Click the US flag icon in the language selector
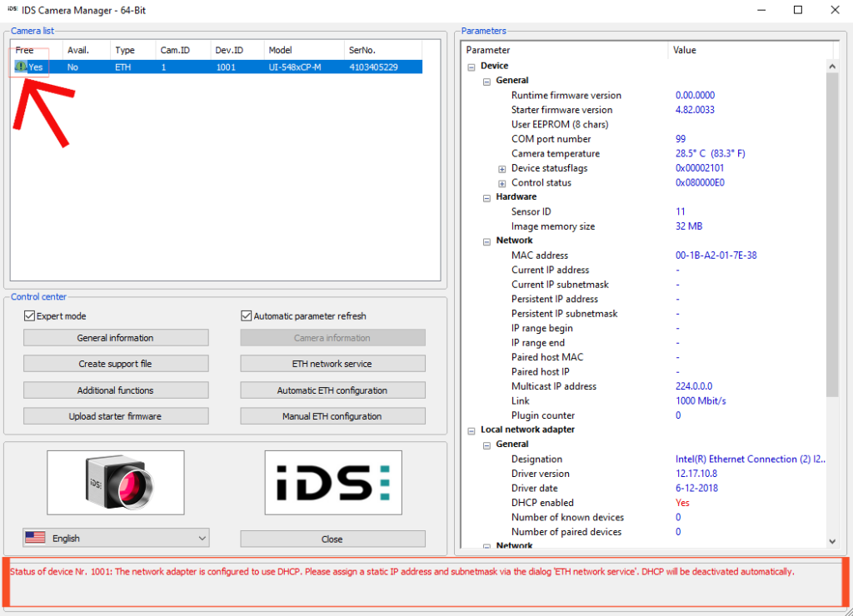The height and width of the screenshot is (616, 853). tap(34, 538)
